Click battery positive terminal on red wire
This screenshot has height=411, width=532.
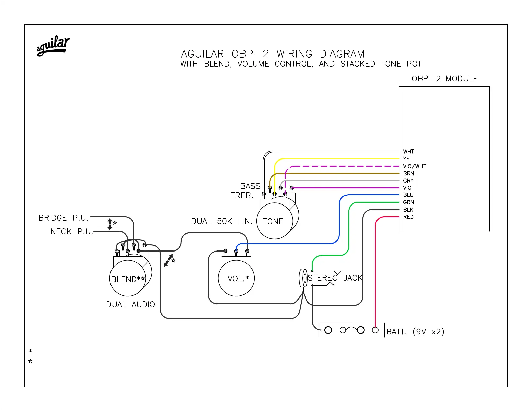pyautogui.click(x=375, y=330)
